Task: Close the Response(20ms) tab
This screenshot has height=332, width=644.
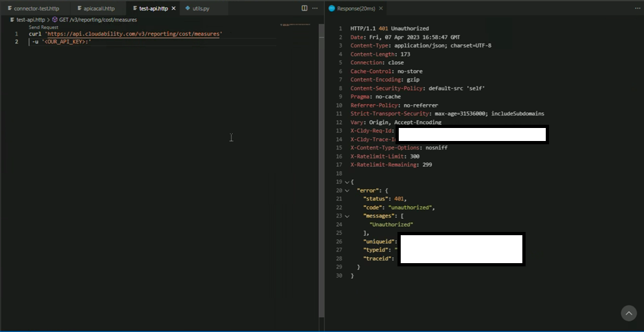Action: point(381,8)
